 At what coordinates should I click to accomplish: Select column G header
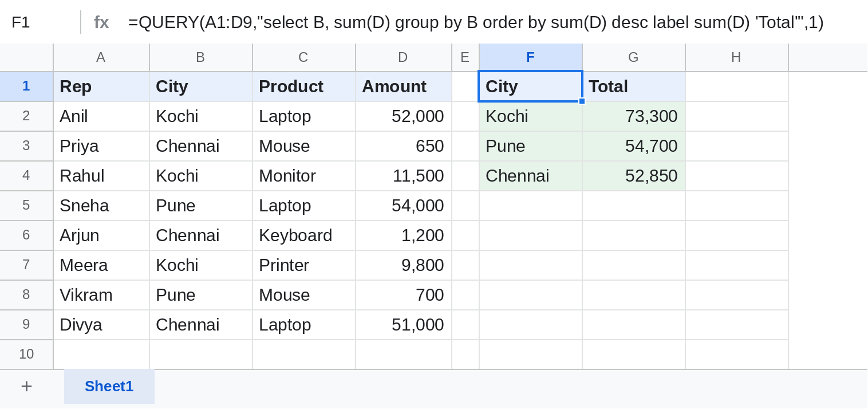pyautogui.click(x=634, y=57)
